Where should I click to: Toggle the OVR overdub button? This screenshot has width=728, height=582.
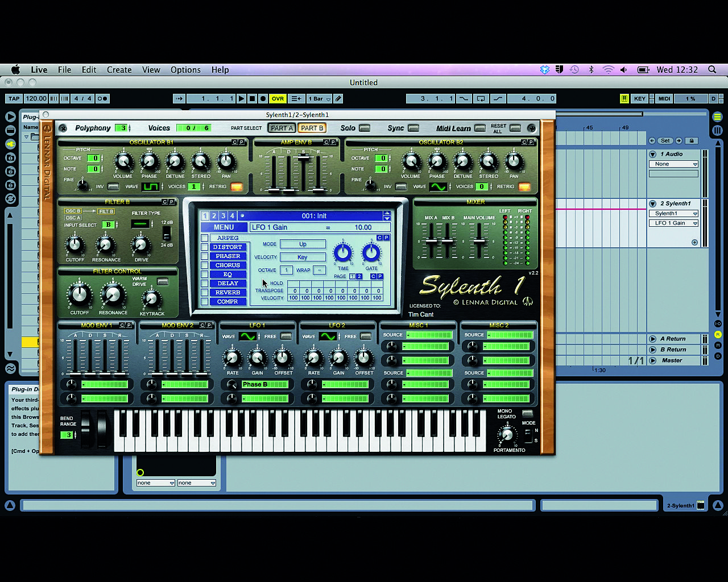point(278,98)
